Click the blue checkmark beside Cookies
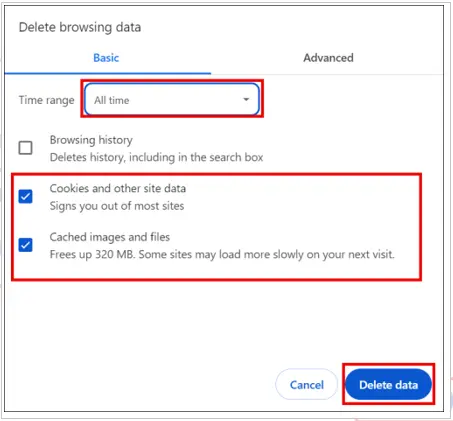 [25, 196]
